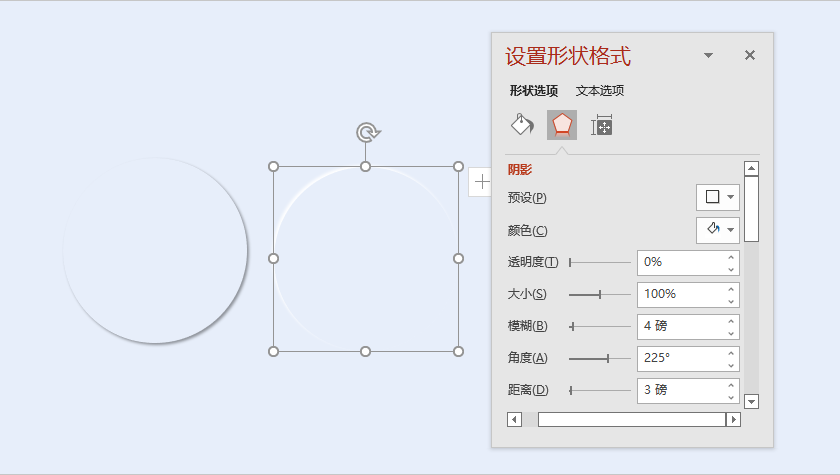Select the Effects pentagon icon
This screenshot has height=475, width=840.
tap(562, 125)
